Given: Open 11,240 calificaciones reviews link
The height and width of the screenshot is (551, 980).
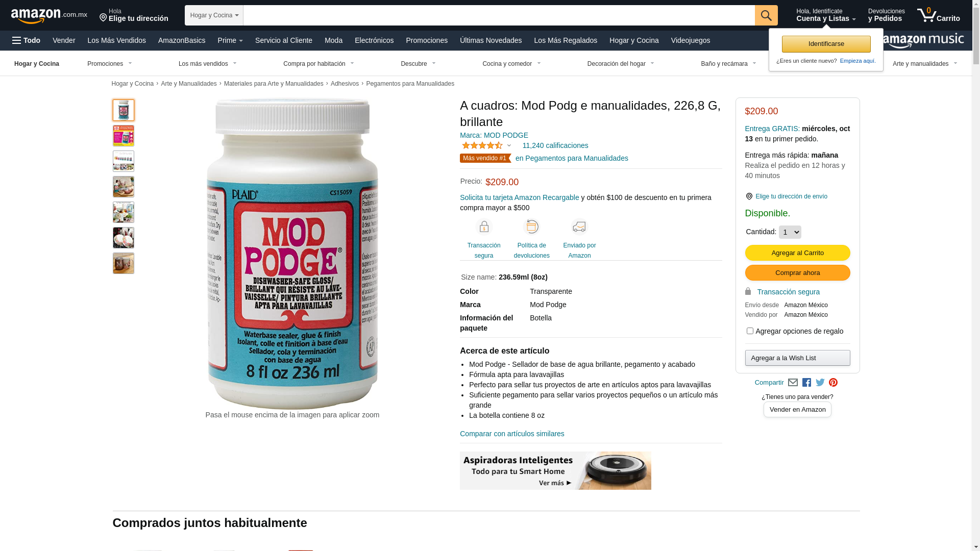Looking at the screenshot, I should coord(555,145).
